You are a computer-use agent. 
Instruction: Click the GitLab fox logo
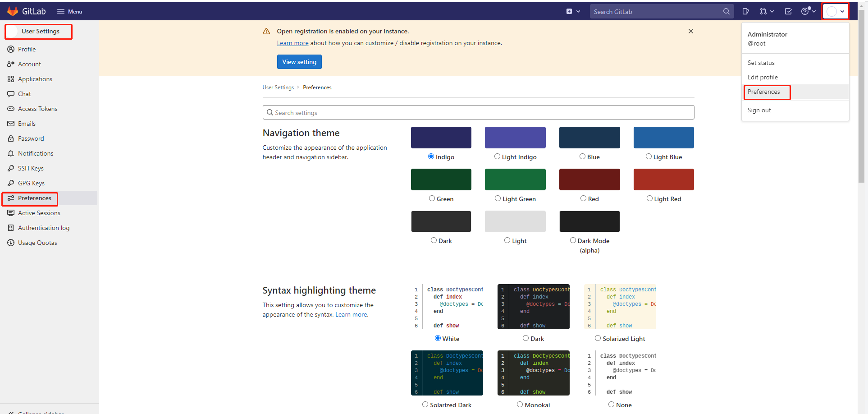tap(13, 11)
